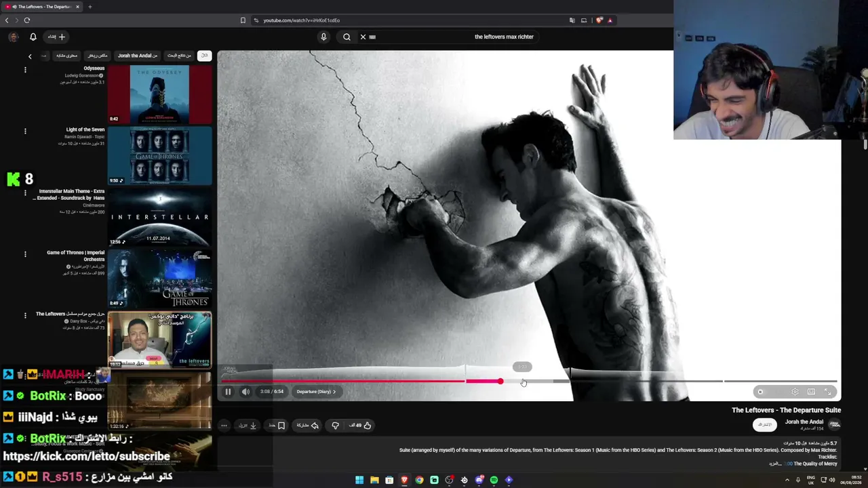Open options menu for Game of Thrones Imperial Orchestra
The width and height of the screenshot is (868, 488).
point(25,254)
